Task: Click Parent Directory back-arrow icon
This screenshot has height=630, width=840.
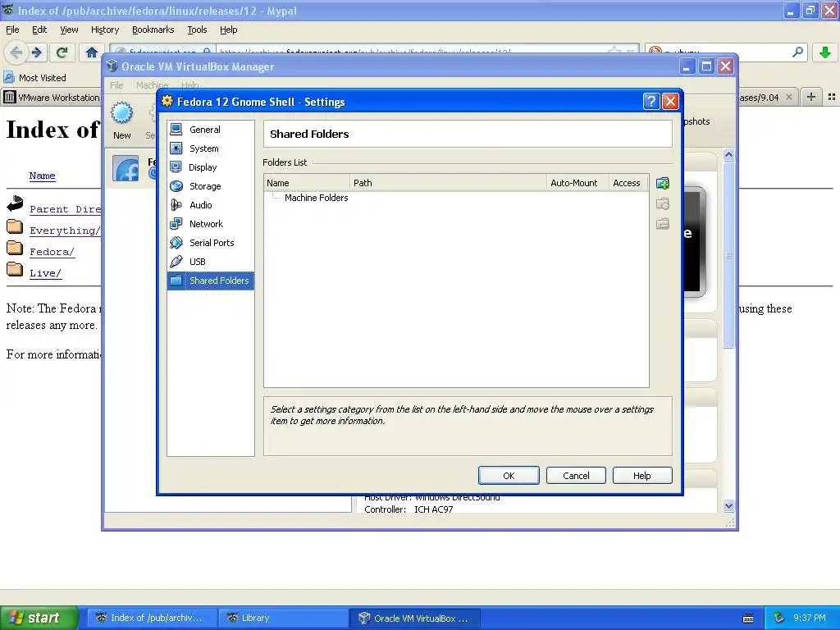Action: point(15,203)
